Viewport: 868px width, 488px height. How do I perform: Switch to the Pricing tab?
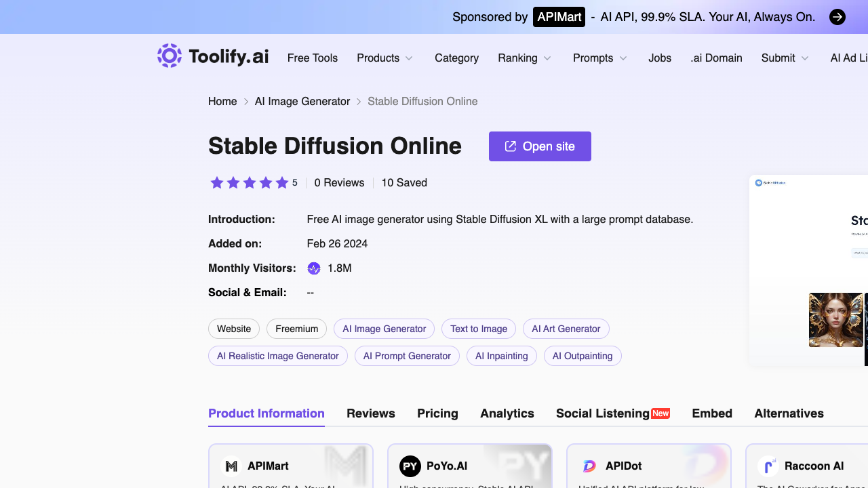coord(437,413)
